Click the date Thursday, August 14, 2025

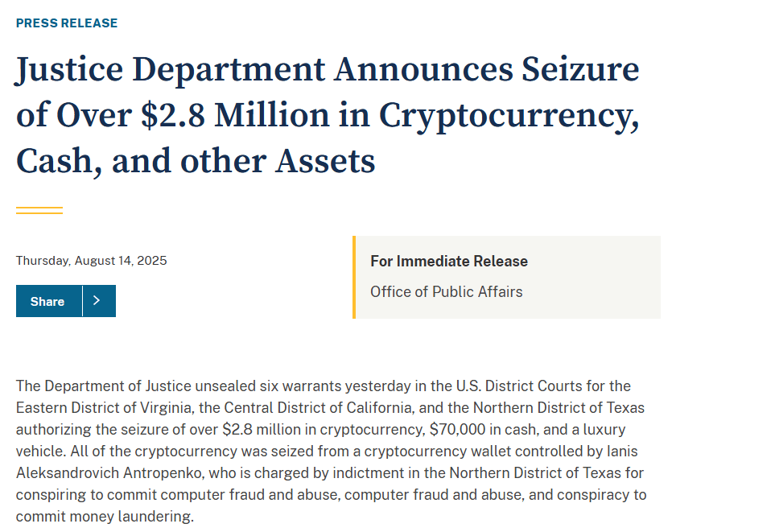pyautogui.click(x=92, y=261)
